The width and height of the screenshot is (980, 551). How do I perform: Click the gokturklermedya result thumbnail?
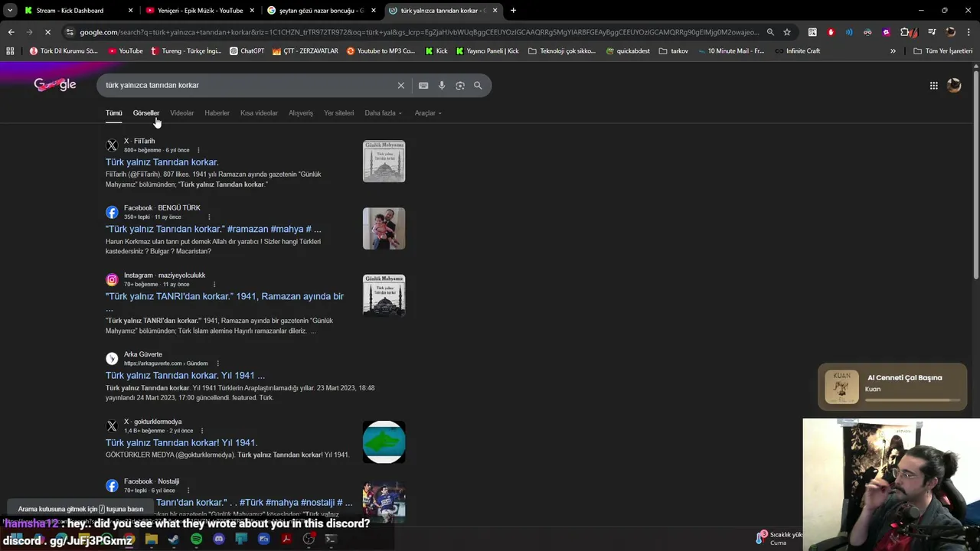click(x=384, y=442)
